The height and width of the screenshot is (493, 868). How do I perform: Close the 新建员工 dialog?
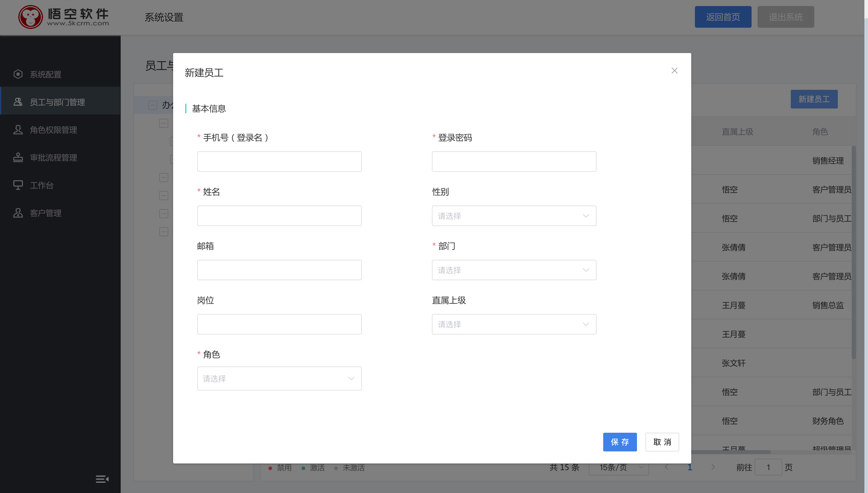(x=674, y=71)
